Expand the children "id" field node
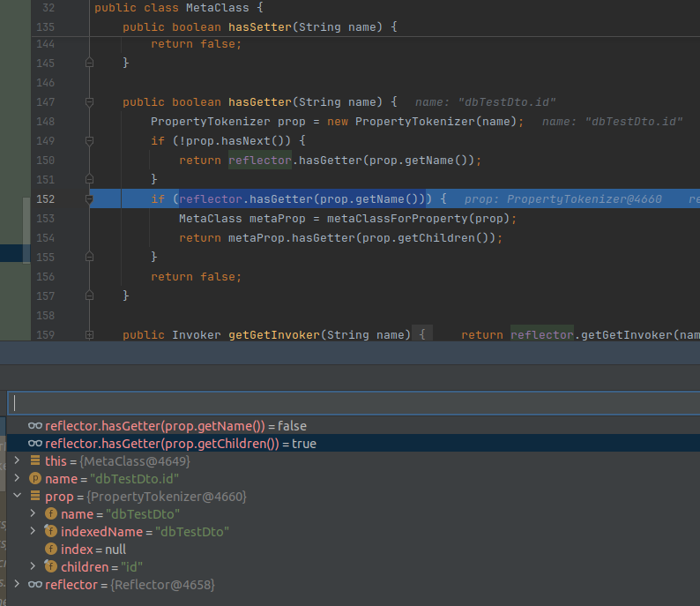Viewport: 700px width, 606px height. point(33,566)
